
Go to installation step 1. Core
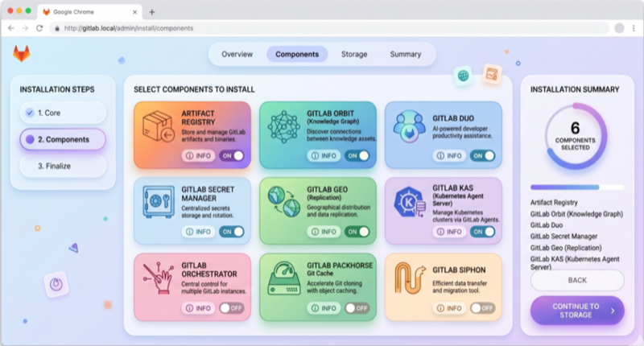63,113
